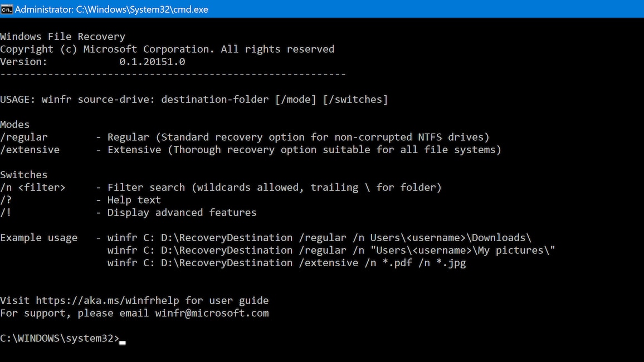Click the winfr@microsoft.com support email
Viewport: 644px width, 362px height.
pos(212,313)
